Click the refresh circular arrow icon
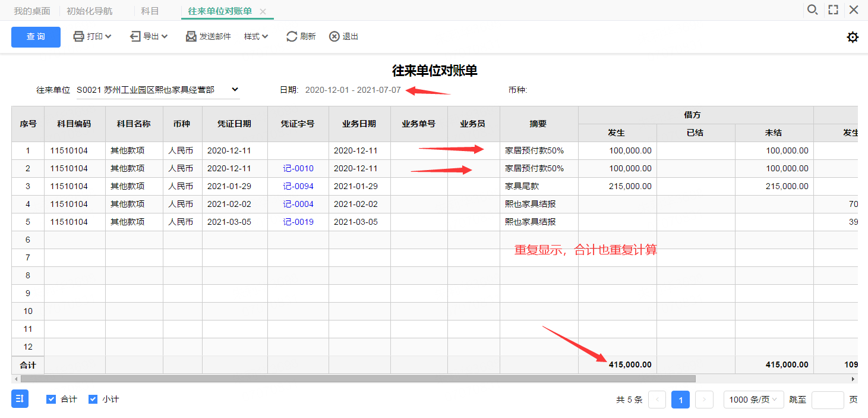868x418 pixels. click(292, 37)
